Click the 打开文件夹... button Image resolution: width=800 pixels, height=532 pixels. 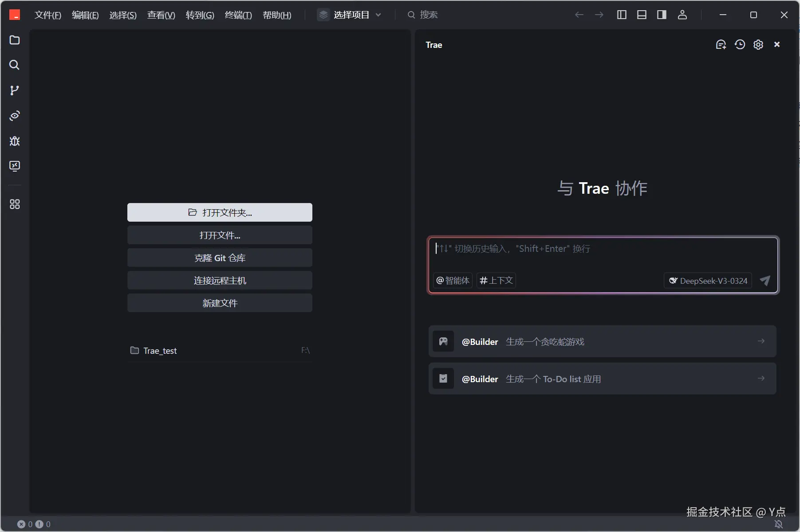[x=220, y=212]
